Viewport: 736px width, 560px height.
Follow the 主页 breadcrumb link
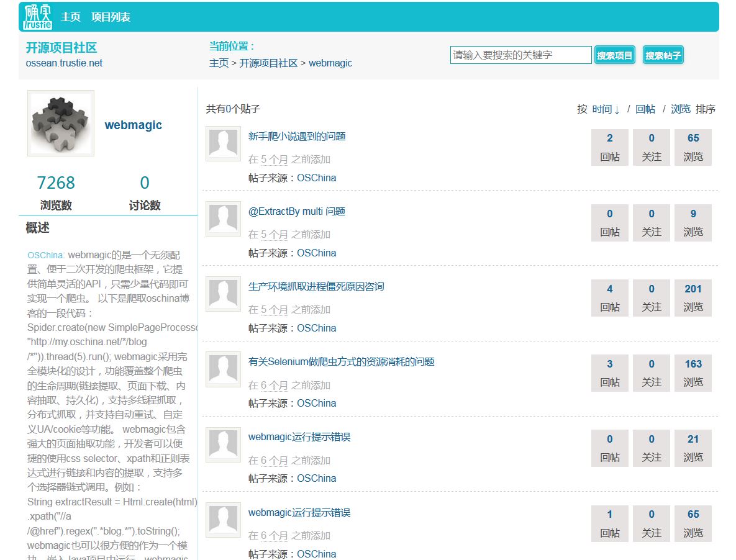(x=219, y=63)
